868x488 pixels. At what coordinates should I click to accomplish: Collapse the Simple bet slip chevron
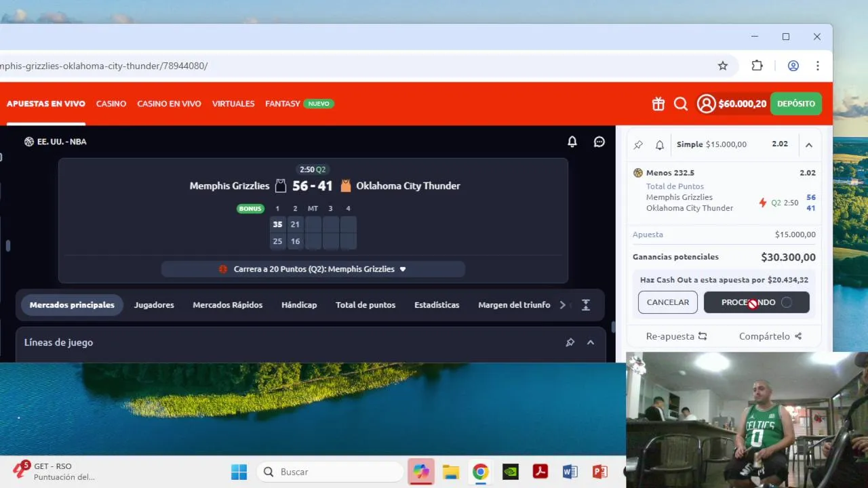click(809, 145)
